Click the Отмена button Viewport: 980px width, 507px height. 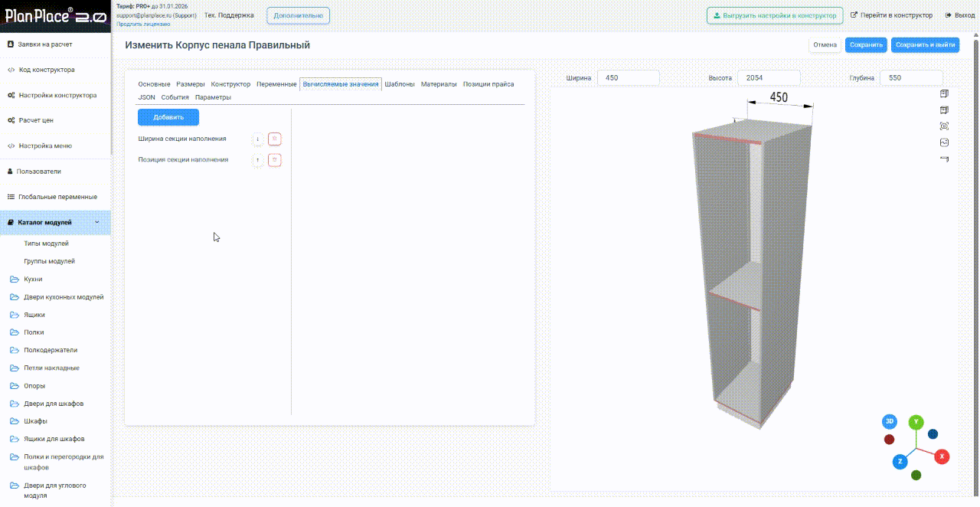point(825,44)
